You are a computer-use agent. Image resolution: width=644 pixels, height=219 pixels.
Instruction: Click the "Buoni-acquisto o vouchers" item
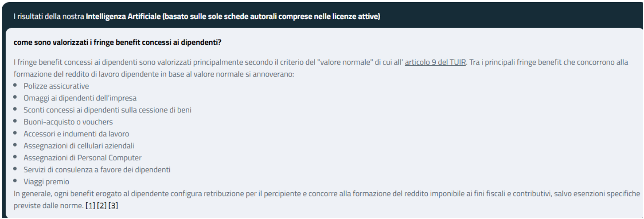(x=68, y=122)
